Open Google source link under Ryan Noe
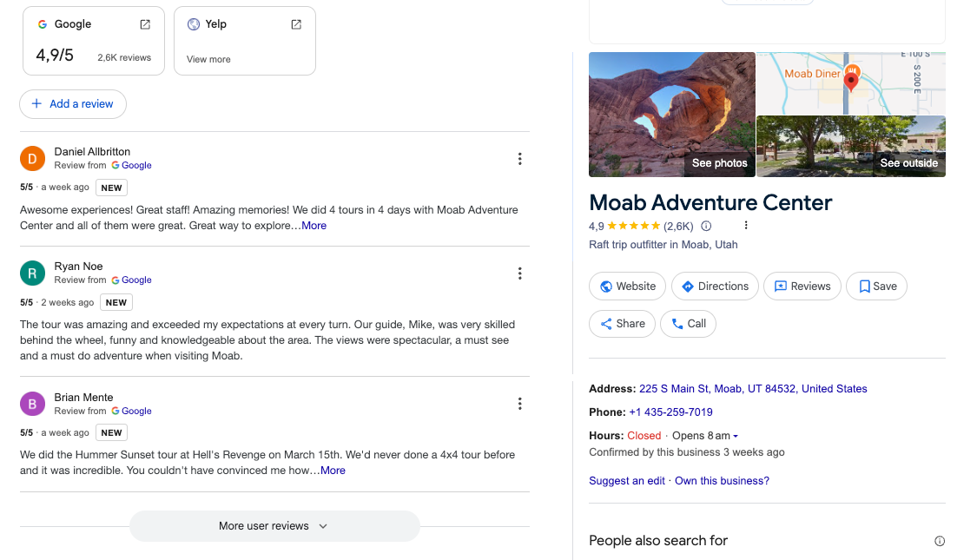977x560 pixels. coord(131,280)
